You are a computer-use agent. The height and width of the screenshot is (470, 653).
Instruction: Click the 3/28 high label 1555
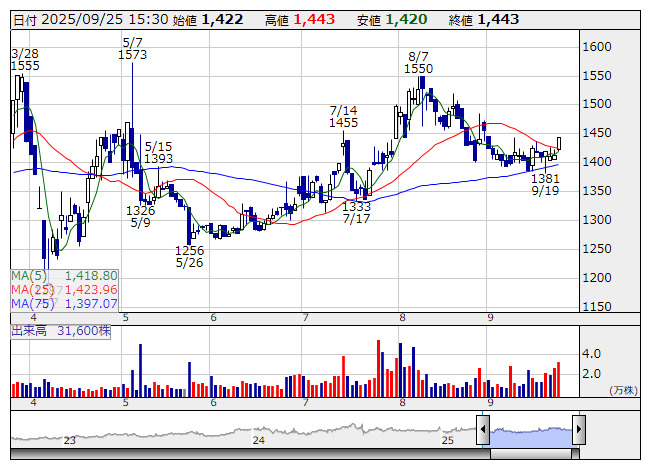[26, 65]
